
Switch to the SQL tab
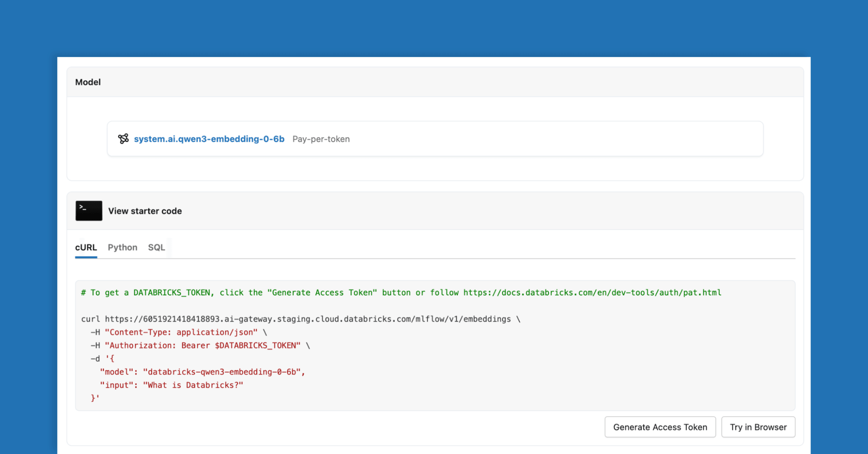(x=156, y=247)
